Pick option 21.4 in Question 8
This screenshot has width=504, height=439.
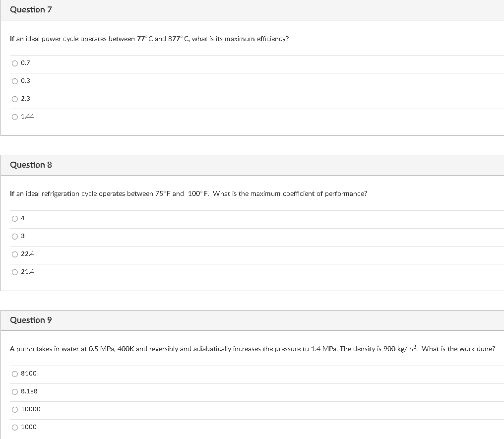click(x=15, y=272)
